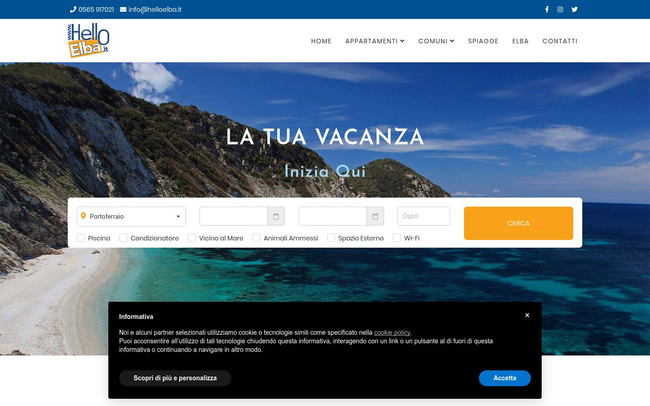Click the email envelope icon
Image resolution: width=650 pixels, height=406 pixels.
click(123, 10)
